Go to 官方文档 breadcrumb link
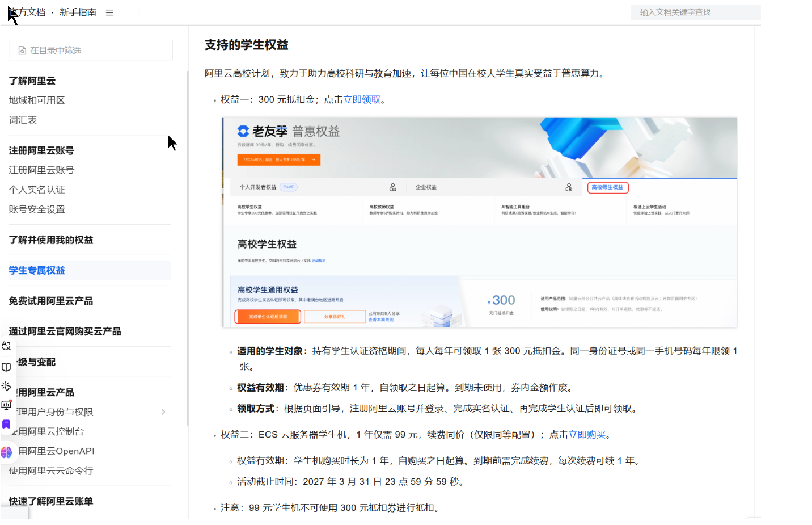This screenshot has width=812, height=525. point(27,12)
